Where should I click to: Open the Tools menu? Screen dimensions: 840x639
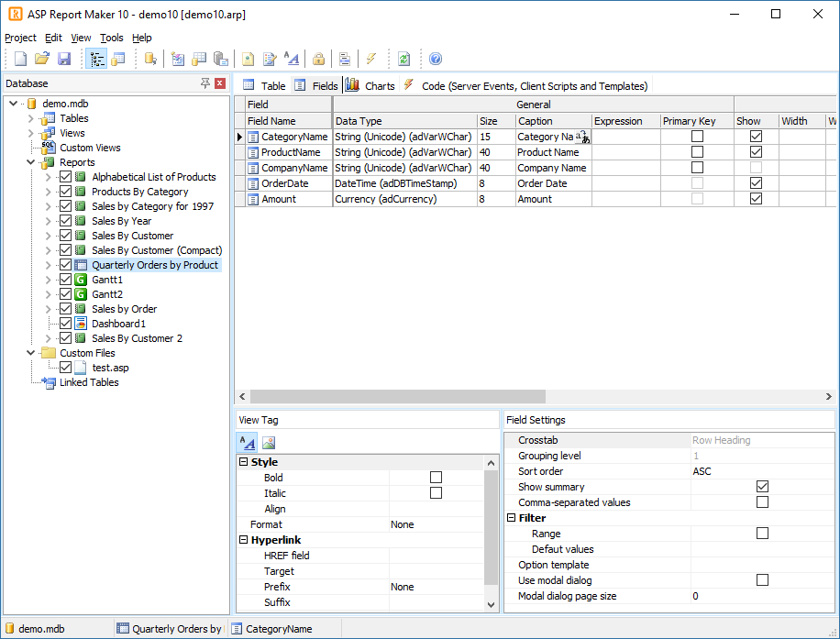pos(112,38)
